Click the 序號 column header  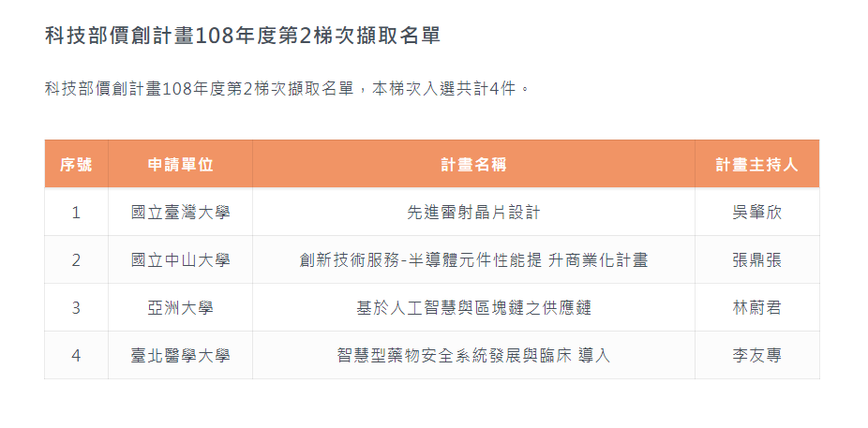76,164
